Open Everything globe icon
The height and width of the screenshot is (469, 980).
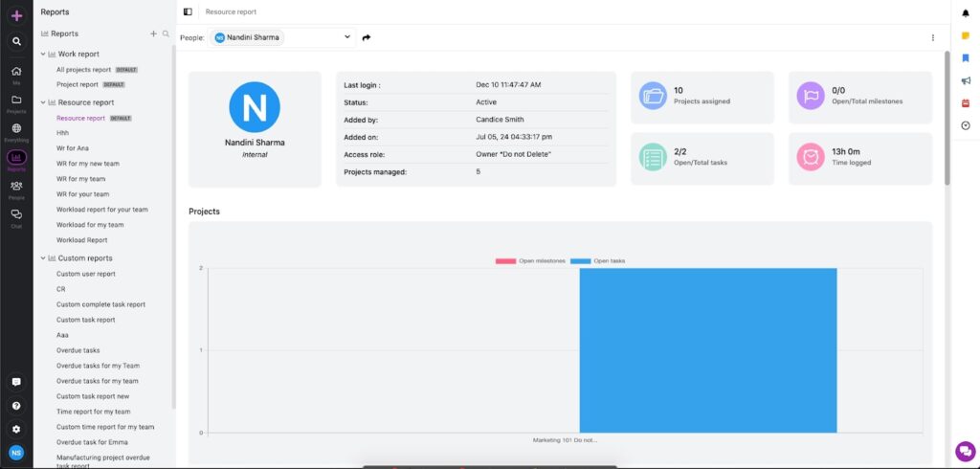point(16,128)
